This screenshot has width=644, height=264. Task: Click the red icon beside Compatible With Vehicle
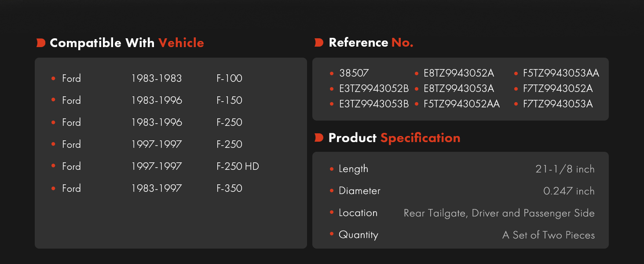pos(41,43)
